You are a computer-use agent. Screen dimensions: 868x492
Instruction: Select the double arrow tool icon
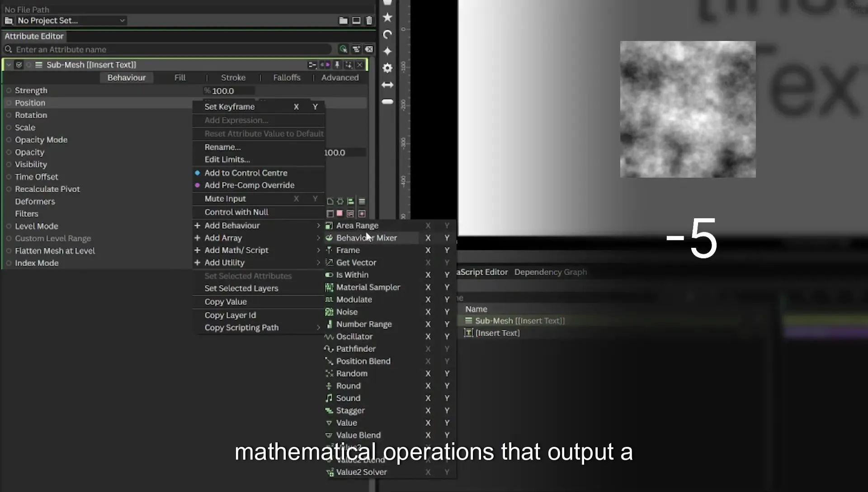coord(387,85)
